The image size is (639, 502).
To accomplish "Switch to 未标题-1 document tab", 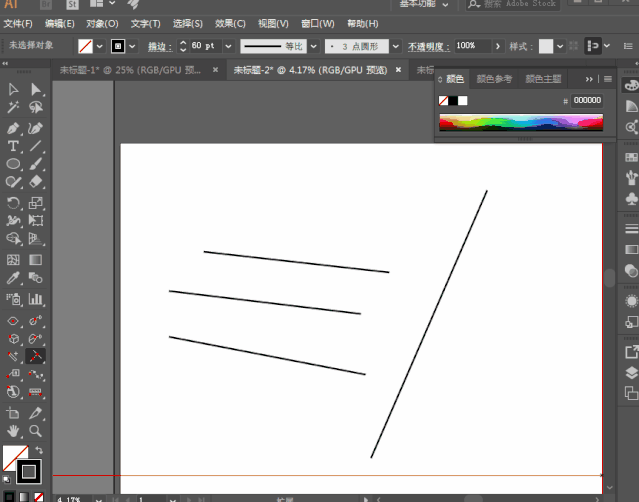I will pos(130,70).
